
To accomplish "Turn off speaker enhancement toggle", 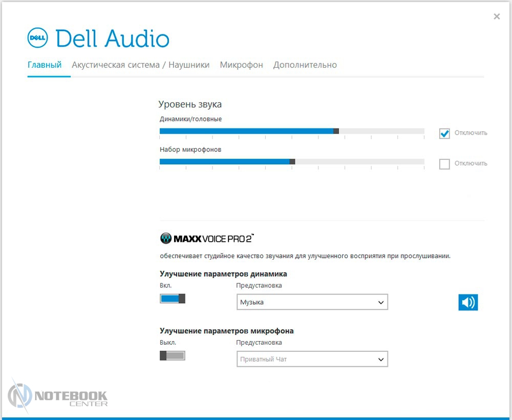I will tap(173, 299).
